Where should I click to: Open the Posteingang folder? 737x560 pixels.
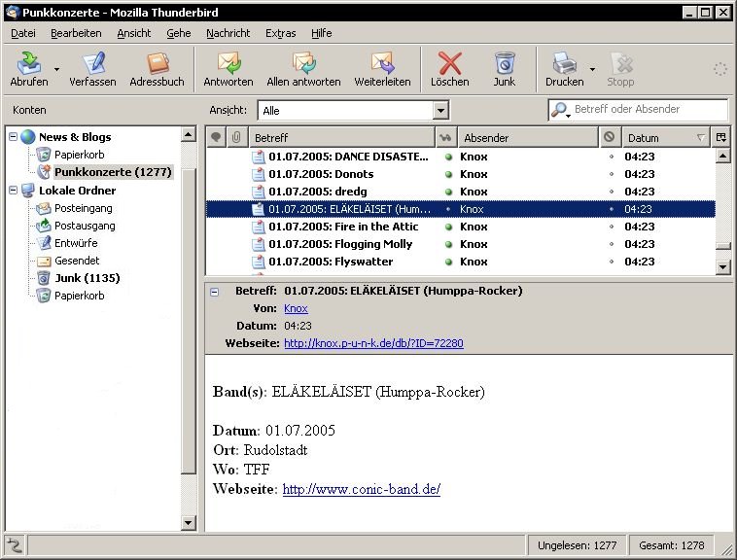coord(84,208)
